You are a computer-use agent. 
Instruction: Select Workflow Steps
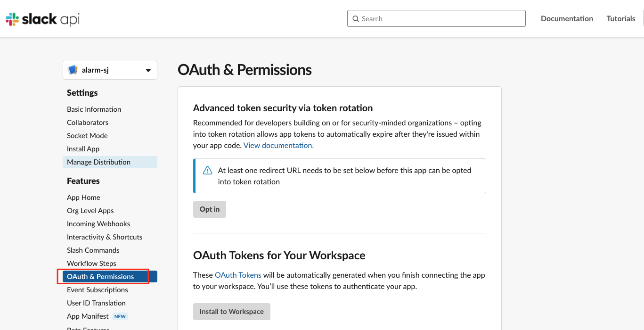pyautogui.click(x=91, y=263)
